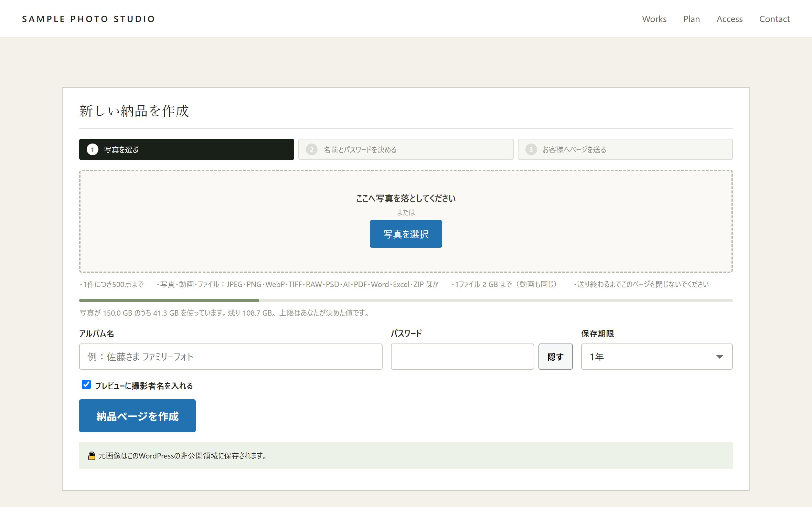The height and width of the screenshot is (507, 812).
Task: Click the パスワード field label
Action: click(406, 334)
